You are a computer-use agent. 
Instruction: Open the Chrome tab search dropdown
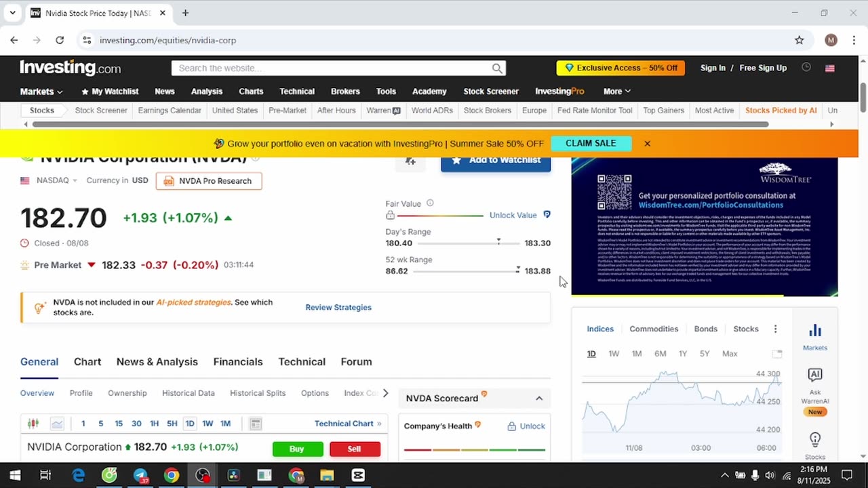[12, 13]
